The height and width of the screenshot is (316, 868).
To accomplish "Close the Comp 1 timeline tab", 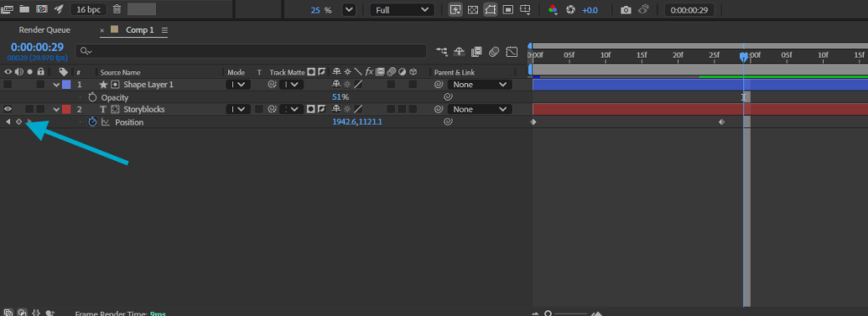I will coord(102,30).
